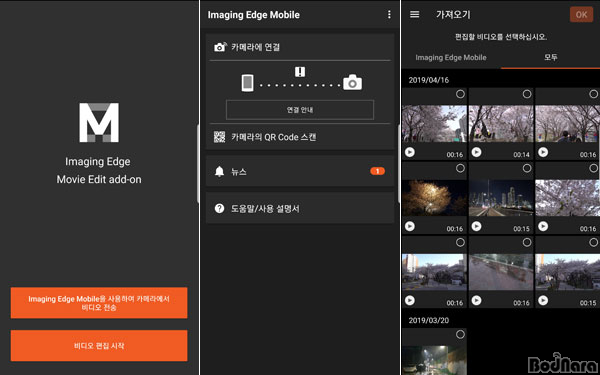Play the 00:14 cherry blossom video

pos(476,152)
